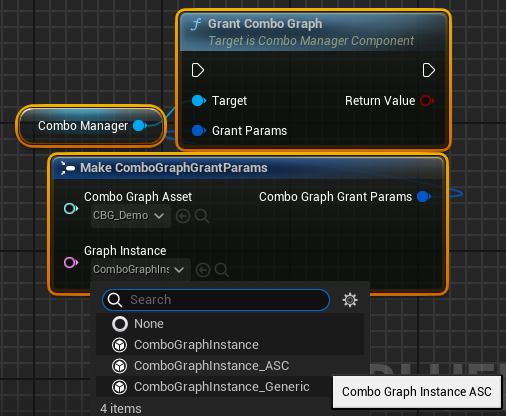Click the Grant Combo Graph input execution pin
506x416 pixels.
pyautogui.click(x=198, y=70)
